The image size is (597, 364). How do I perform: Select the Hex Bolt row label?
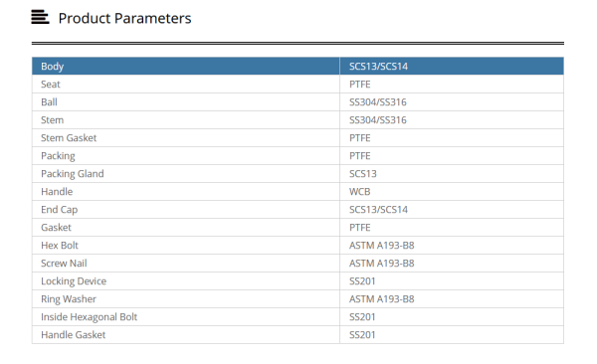click(x=60, y=246)
